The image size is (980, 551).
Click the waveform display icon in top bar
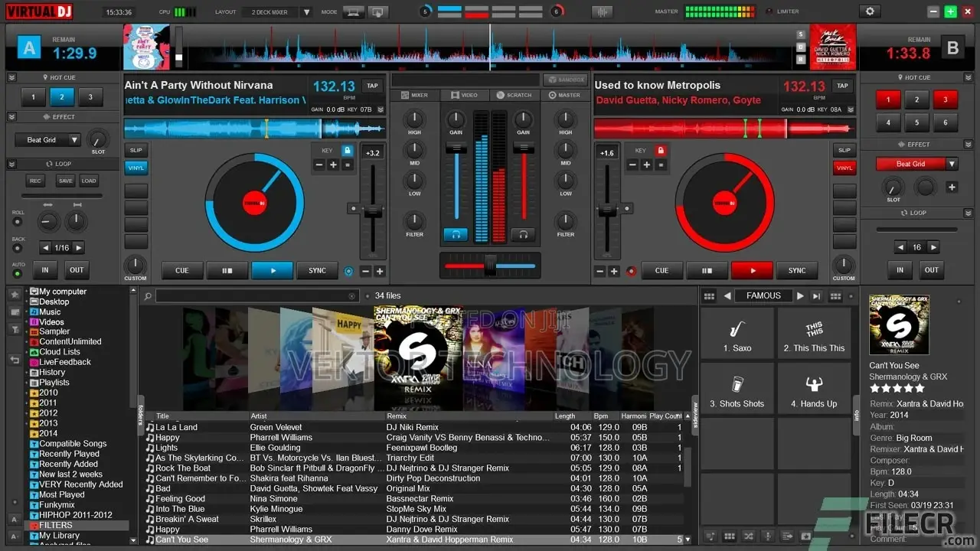603,12
